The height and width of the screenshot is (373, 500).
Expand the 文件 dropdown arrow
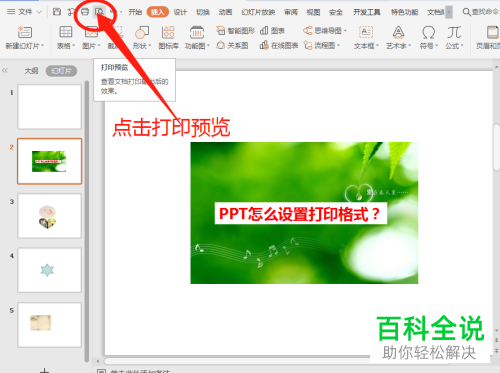(x=39, y=12)
